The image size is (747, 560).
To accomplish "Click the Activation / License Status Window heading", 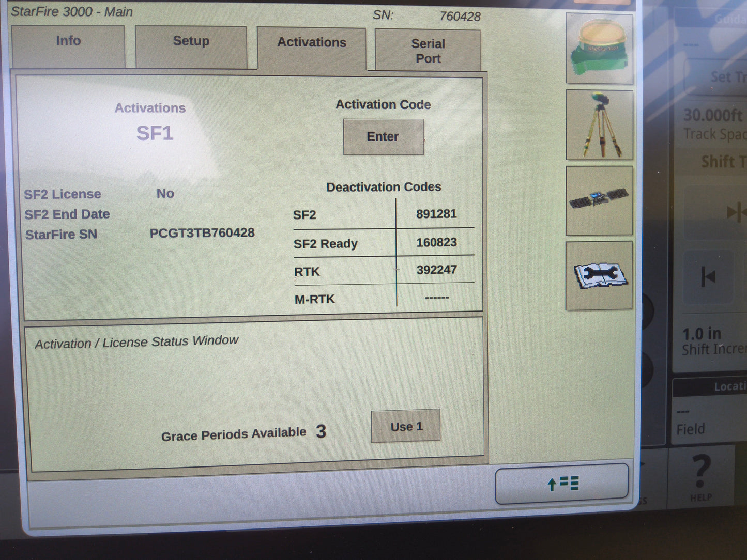I will pyautogui.click(x=136, y=342).
